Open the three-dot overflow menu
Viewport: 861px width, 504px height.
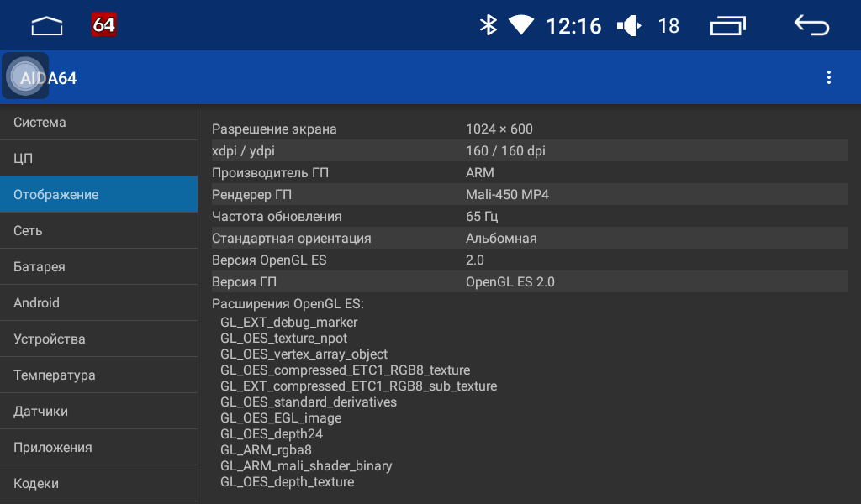click(828, 78)
